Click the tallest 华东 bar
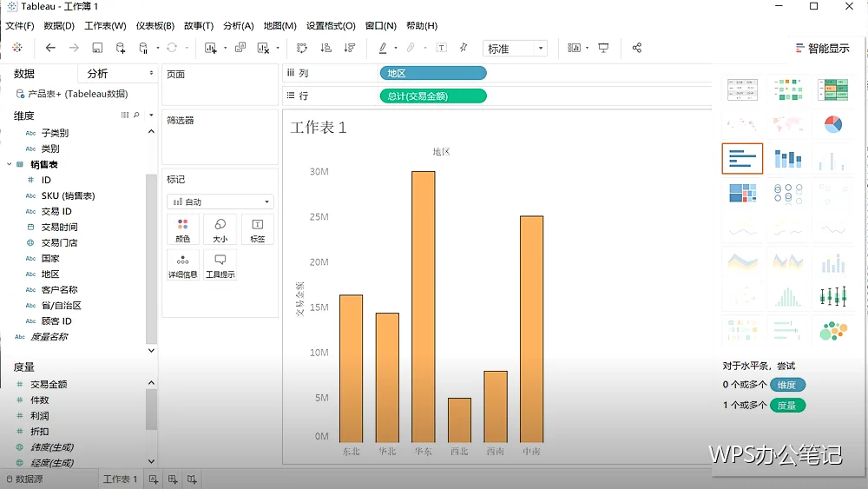Image resolution: width=868 pixels, height=489 pixels. tap(424, 307)
